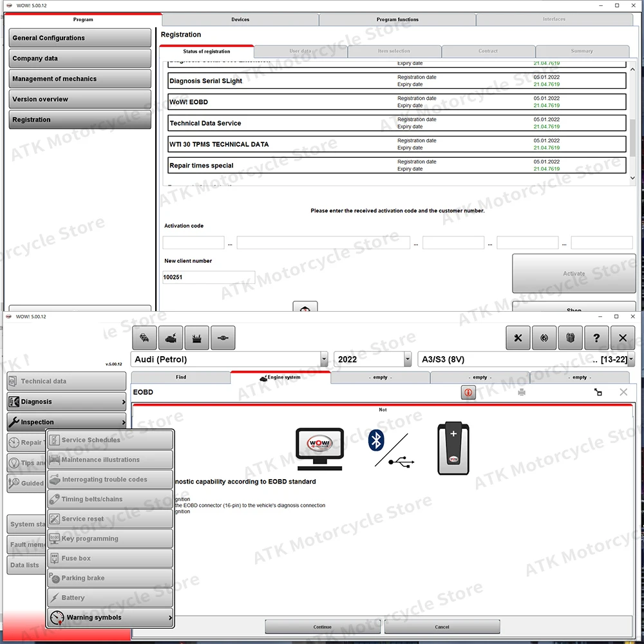
Task: Open Fuse box entry
Action: coord(110,558)
